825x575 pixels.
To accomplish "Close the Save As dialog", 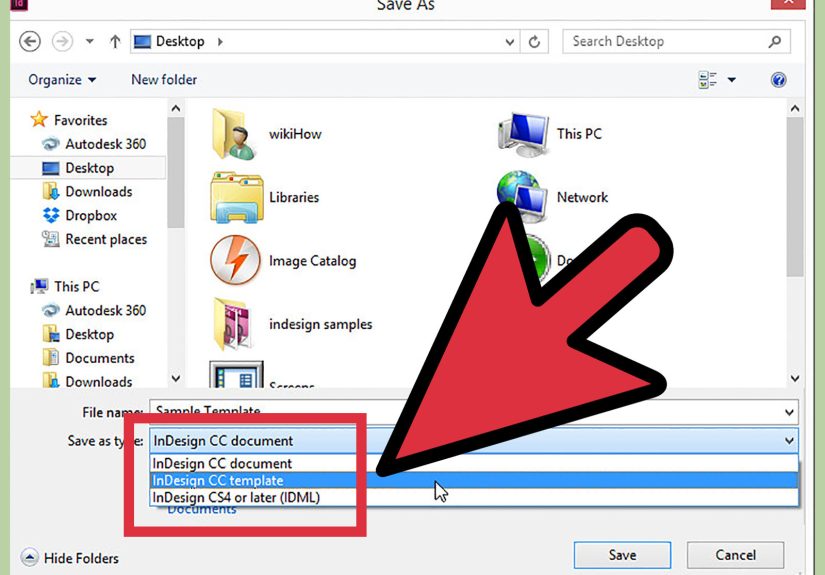I will [787, 3].
